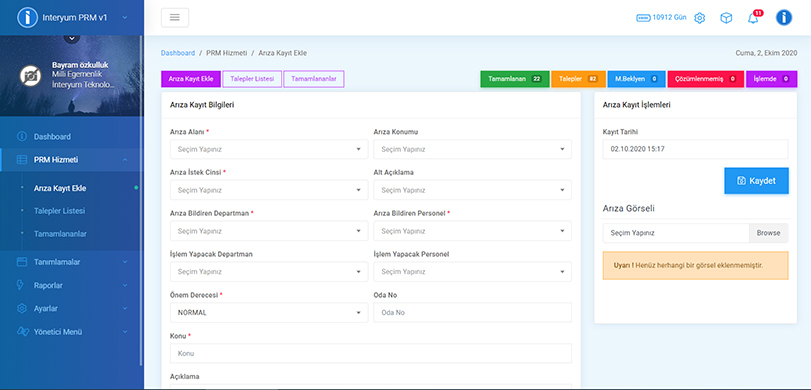
Task: Open the Arıza Alanı dropdown
Action: 269,149
